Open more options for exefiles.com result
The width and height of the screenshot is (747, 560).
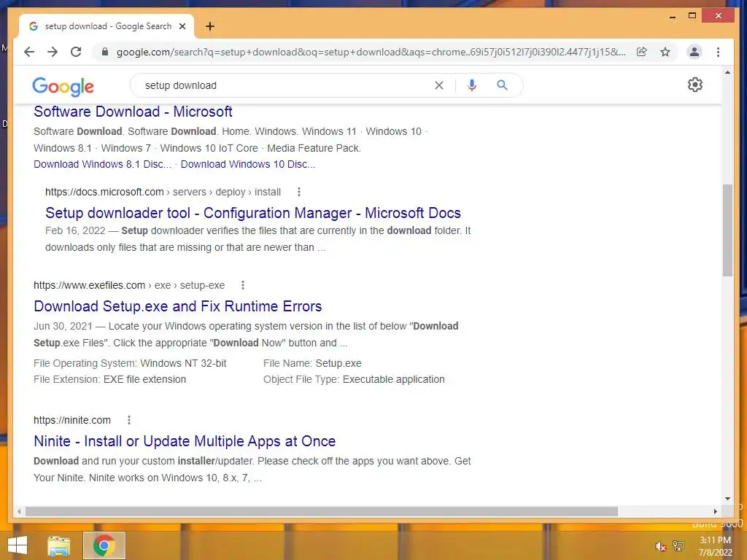242,285
